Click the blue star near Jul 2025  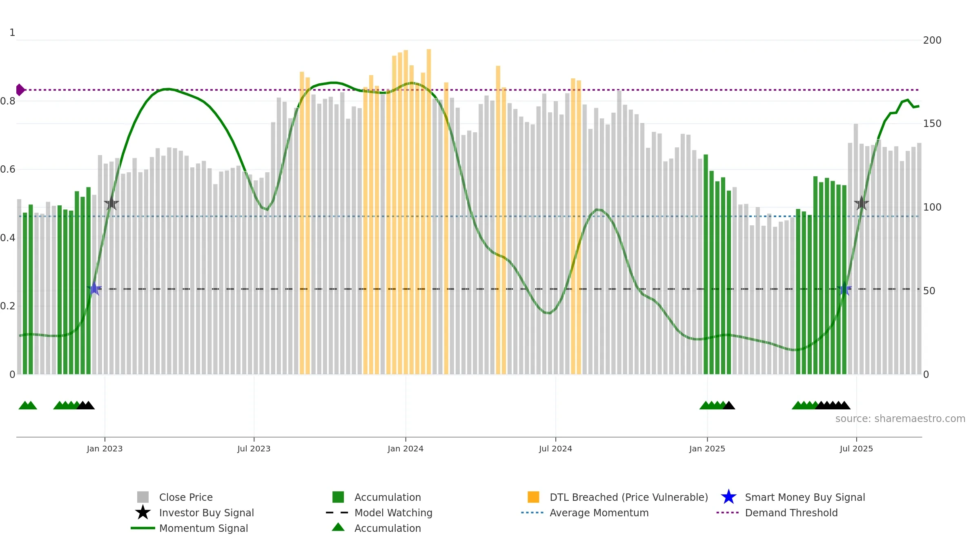tap(844, 289)
